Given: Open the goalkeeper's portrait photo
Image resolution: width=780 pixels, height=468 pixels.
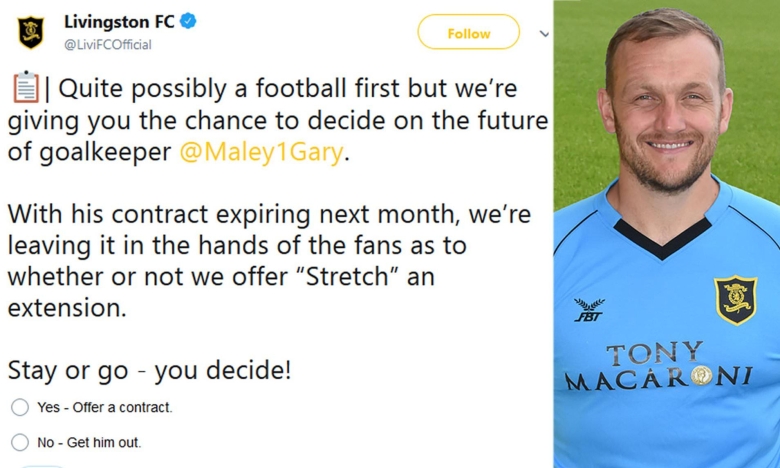Looking at the screenshot, I should click(x=667, y=234).
